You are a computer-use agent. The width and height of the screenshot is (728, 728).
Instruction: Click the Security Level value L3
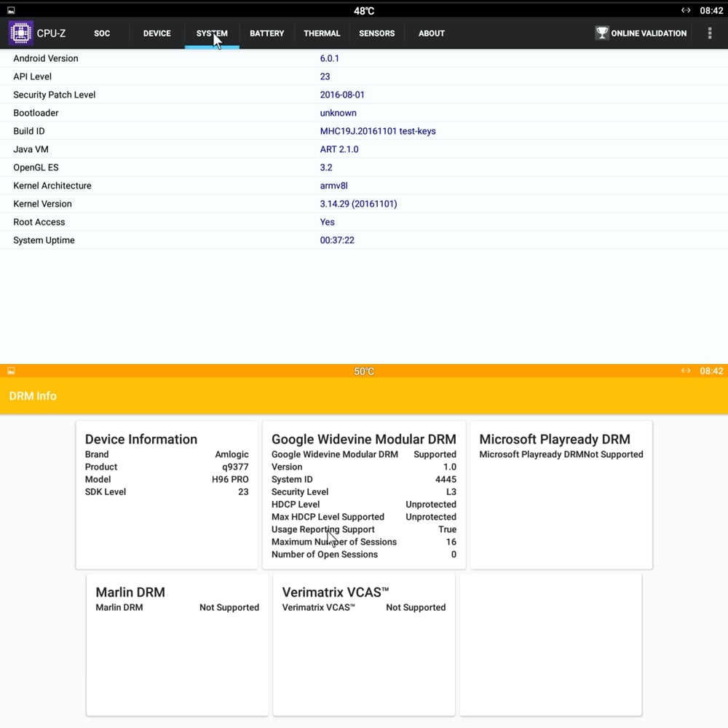pos(451,492)
